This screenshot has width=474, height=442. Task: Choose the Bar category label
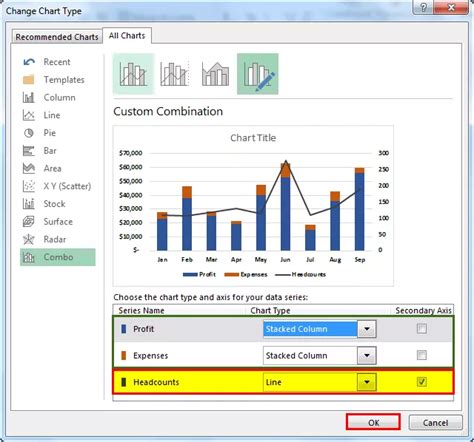tap(50, 151)
